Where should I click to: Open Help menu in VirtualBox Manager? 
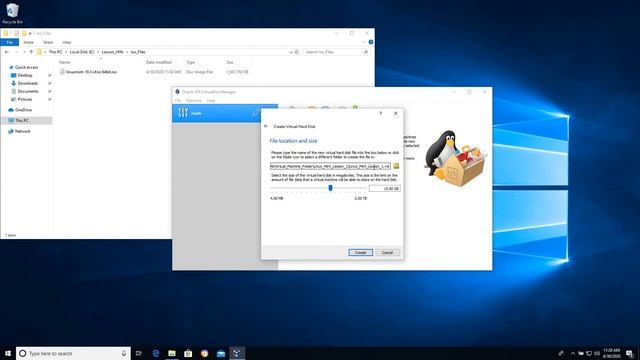(x=211, y=100)
